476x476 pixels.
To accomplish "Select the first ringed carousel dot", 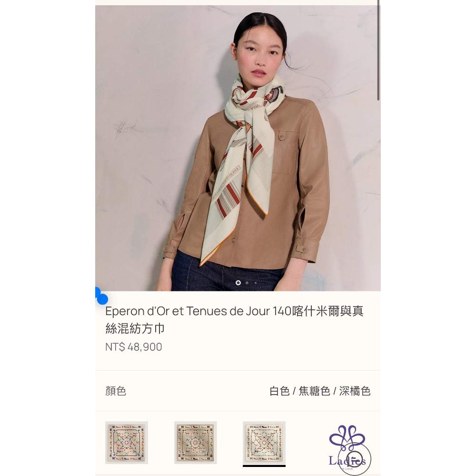I will 238,283.
